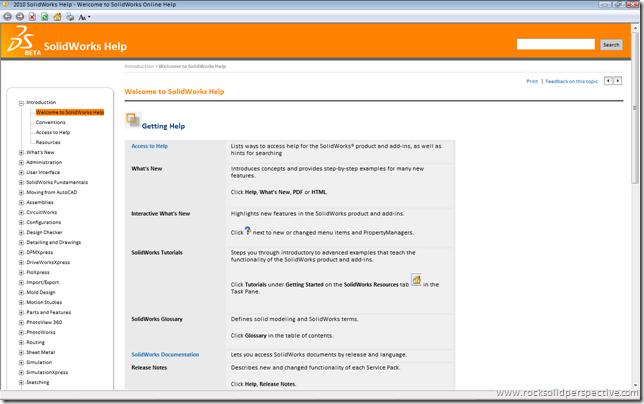
Task: Open the Sheet Metal topic
Action: tap(41, 352)
